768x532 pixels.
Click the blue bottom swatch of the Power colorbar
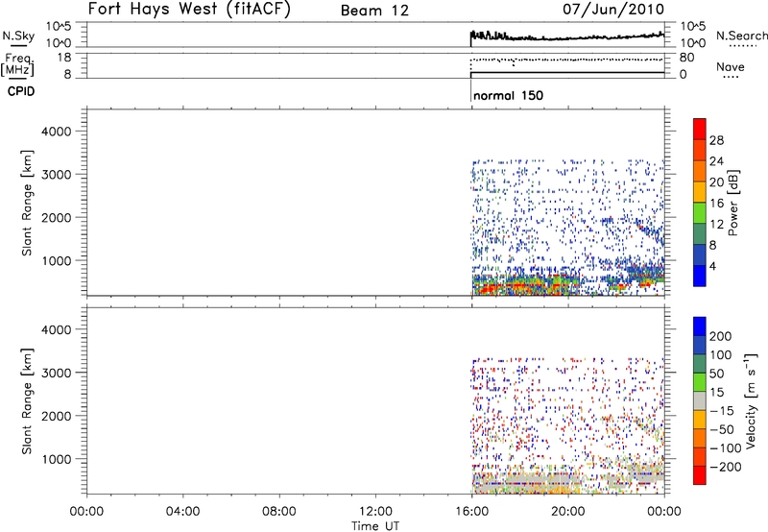[x=700, y=276]
